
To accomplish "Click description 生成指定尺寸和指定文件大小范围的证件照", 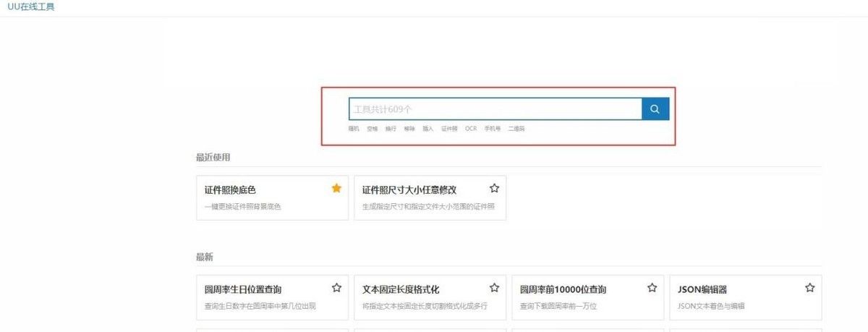I will [x=428, y=207].
